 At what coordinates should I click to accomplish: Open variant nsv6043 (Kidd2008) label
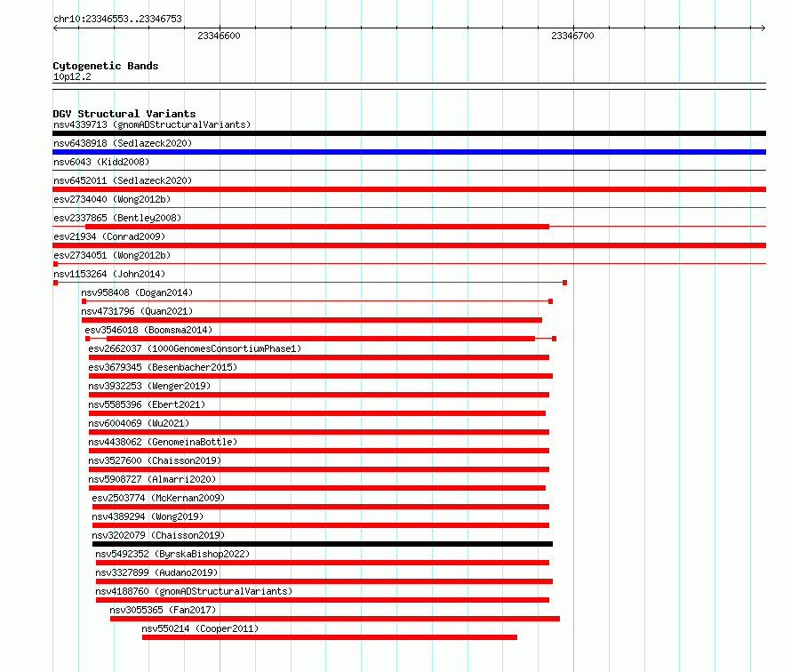click(101, 162)
